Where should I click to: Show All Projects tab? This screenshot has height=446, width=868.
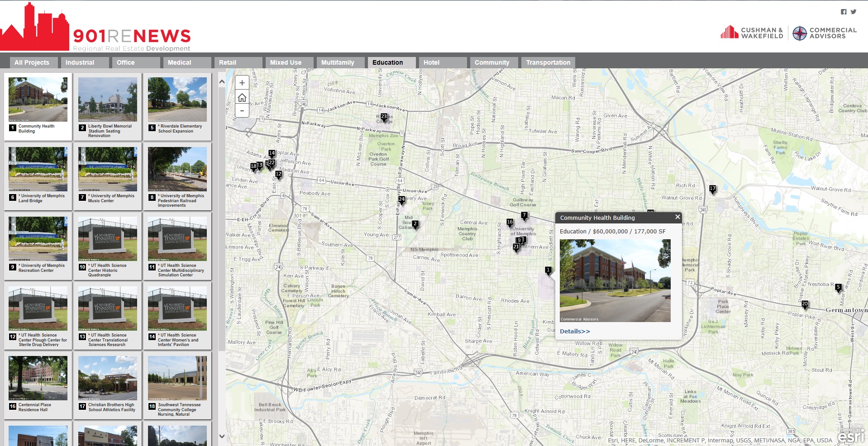click(x=32, y=62)
